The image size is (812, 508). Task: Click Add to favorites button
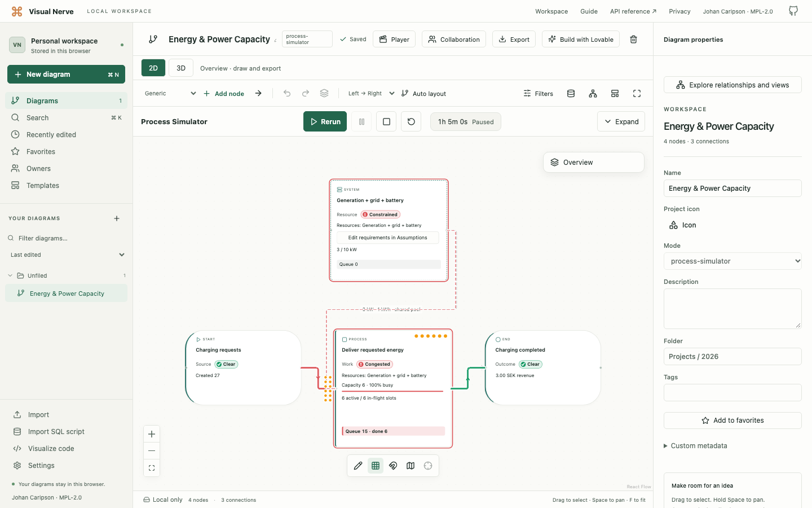click(732, 421)
